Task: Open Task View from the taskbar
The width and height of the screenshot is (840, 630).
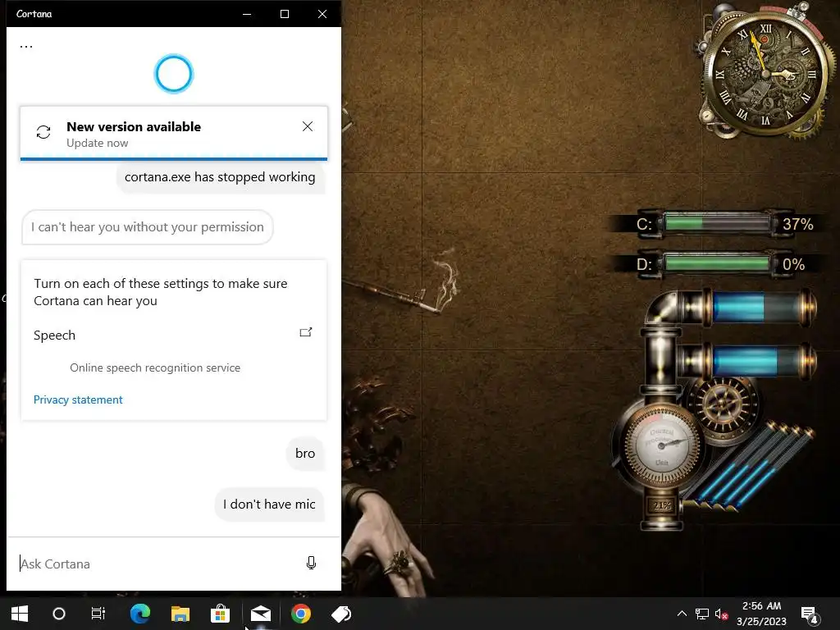Action: coord(98,614)
